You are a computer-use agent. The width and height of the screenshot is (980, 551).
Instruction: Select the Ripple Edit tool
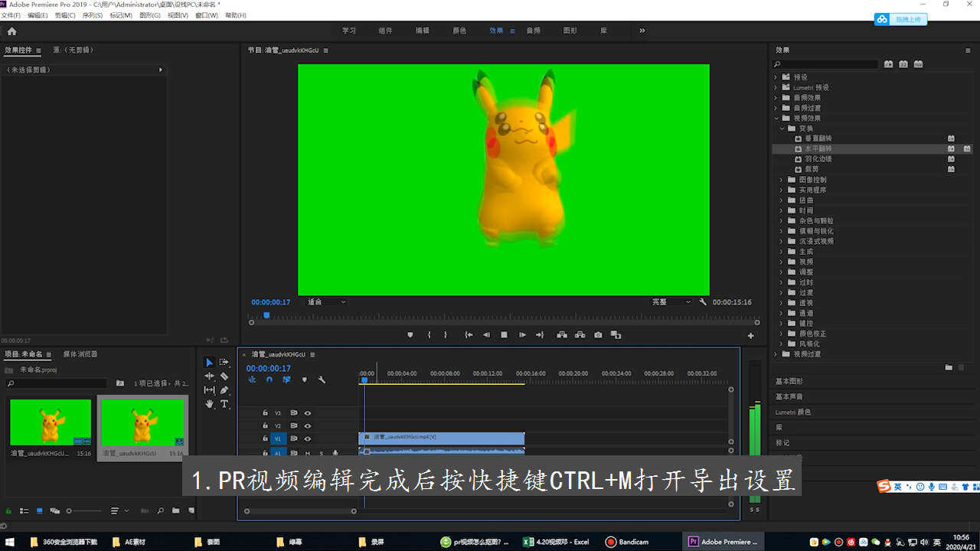(210, 377)
